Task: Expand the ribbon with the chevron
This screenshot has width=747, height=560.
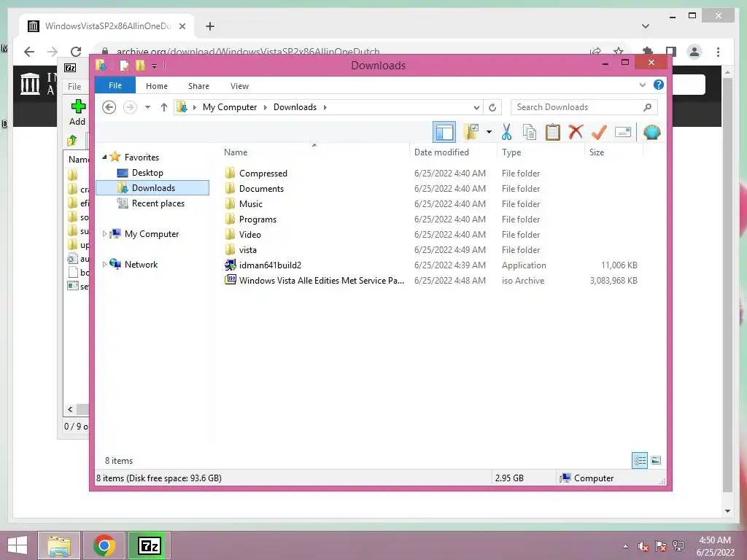Action: 642,85
